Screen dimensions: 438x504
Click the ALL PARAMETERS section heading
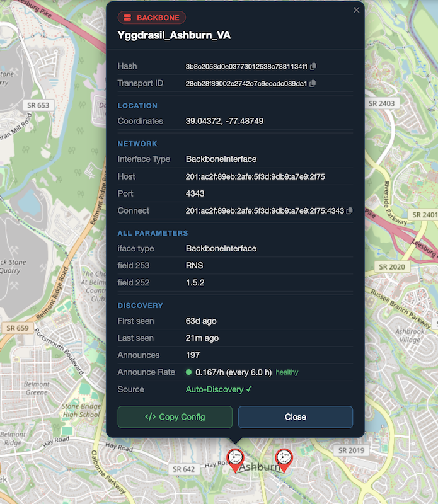[x=153, y=233]
